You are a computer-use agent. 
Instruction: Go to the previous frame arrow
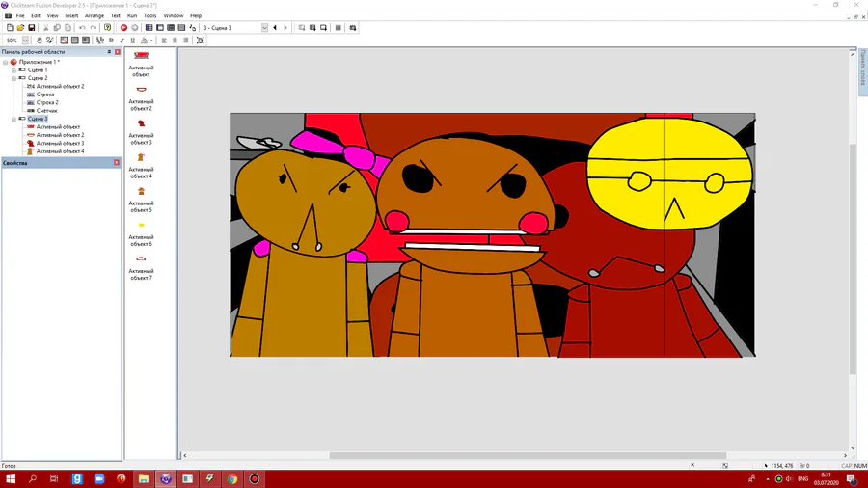275,28
